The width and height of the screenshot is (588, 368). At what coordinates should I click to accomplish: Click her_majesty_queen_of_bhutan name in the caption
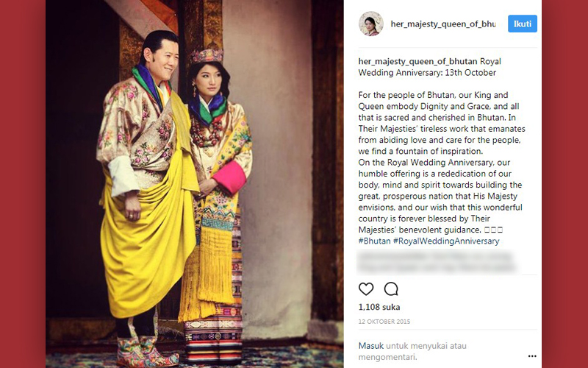417,62
